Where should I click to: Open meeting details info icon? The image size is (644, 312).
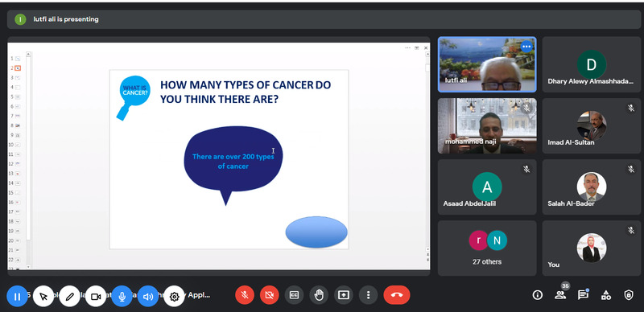coord(537,295)
